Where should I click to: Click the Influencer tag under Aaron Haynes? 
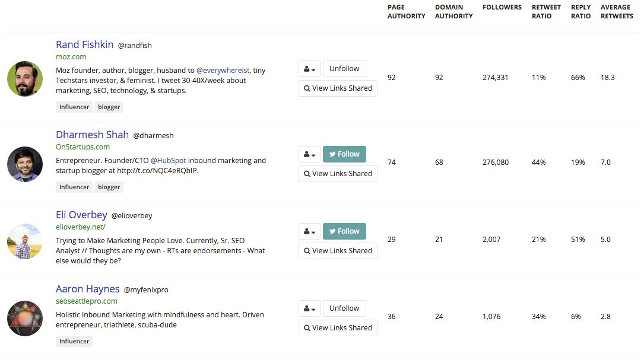74,342
